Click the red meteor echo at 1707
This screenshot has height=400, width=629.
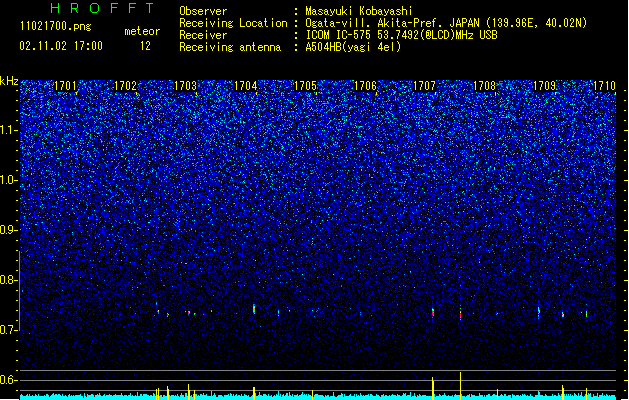click(x=433, y=313)
